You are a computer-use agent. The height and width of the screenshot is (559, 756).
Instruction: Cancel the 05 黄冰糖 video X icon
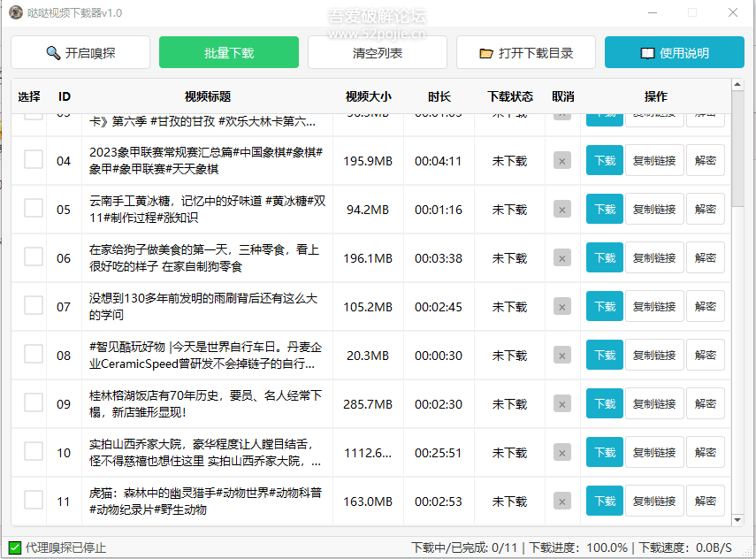[x=562, y=210]
